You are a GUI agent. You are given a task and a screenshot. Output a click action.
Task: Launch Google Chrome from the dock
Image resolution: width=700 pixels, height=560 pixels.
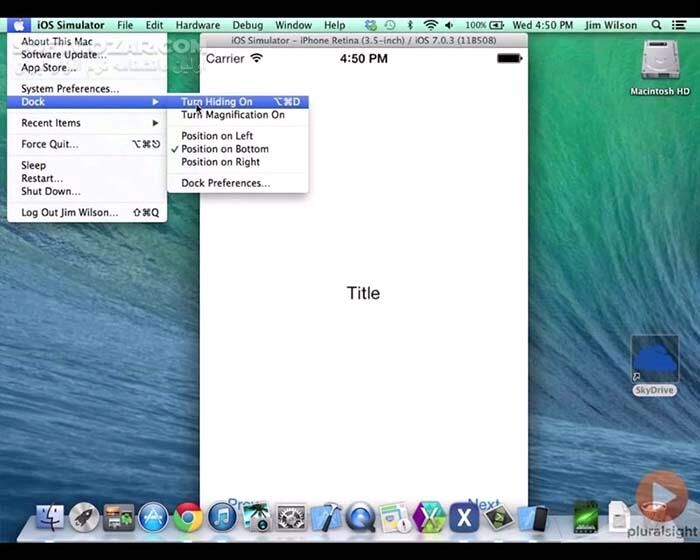coord(187,517)
